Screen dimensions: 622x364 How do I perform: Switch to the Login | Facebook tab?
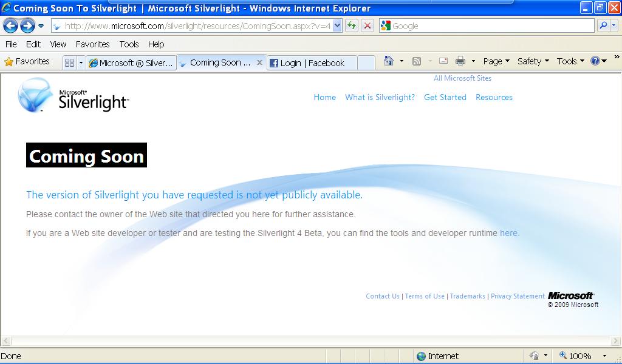tap(312, 63)
